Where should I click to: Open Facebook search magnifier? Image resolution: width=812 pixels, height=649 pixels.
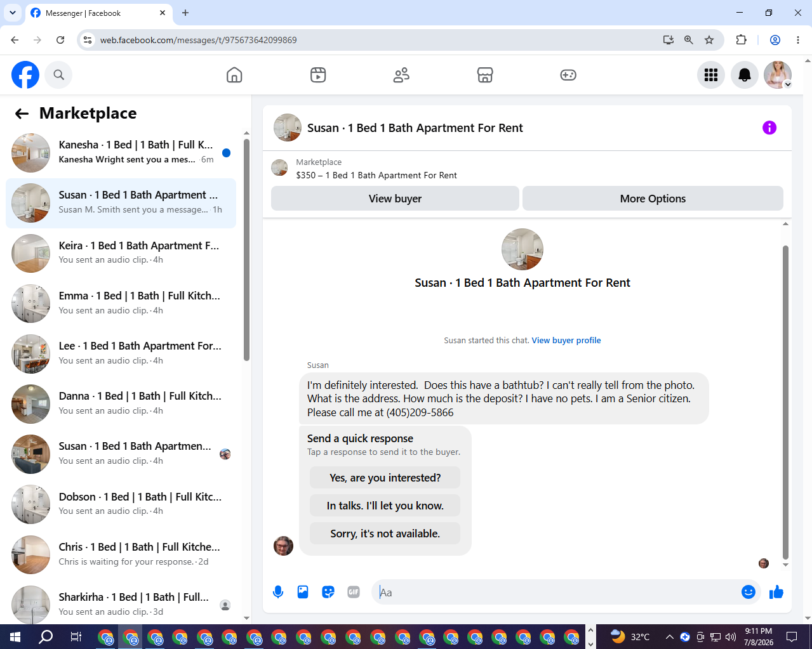point(58,75)
